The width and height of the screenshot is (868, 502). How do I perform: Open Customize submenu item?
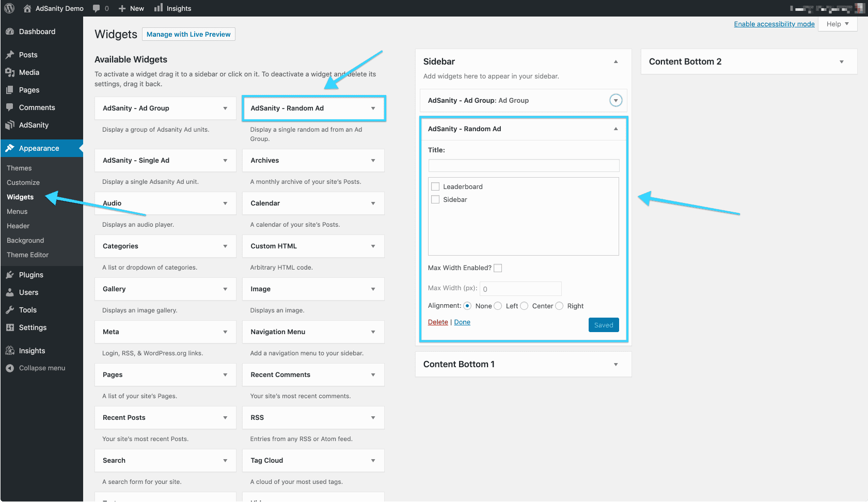coord(23,183)
